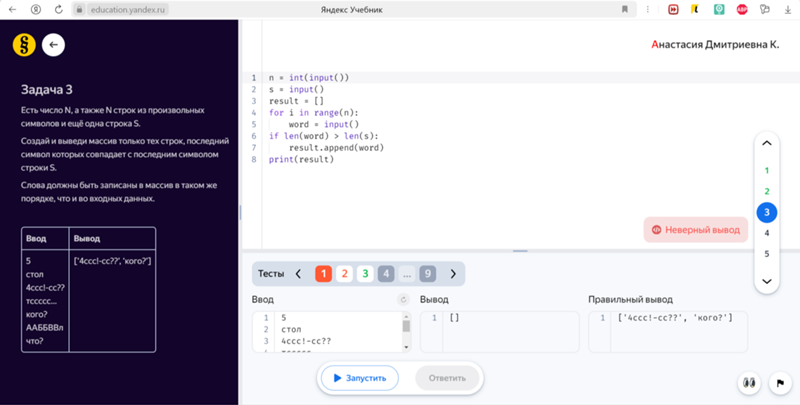The height and width of the screenshot is (405, 800).
Task: Go to next test with right chevron
Action: [x=453, y=273]
